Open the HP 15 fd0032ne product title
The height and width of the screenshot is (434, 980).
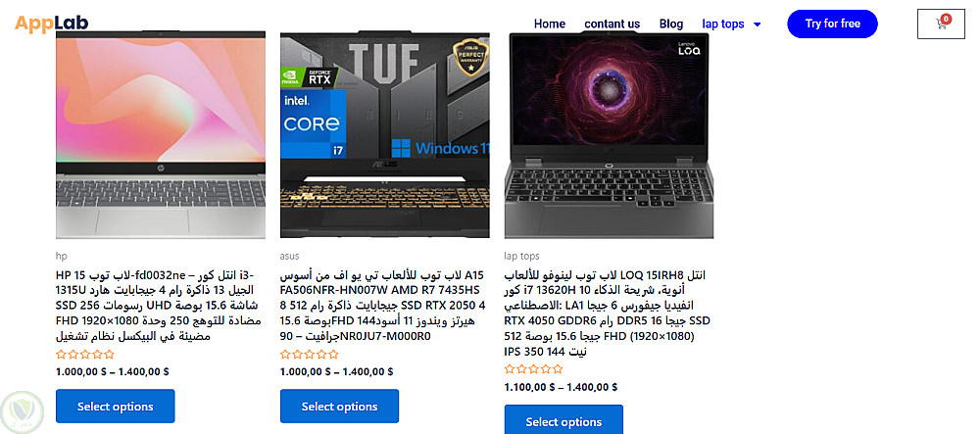pos(159,306)
